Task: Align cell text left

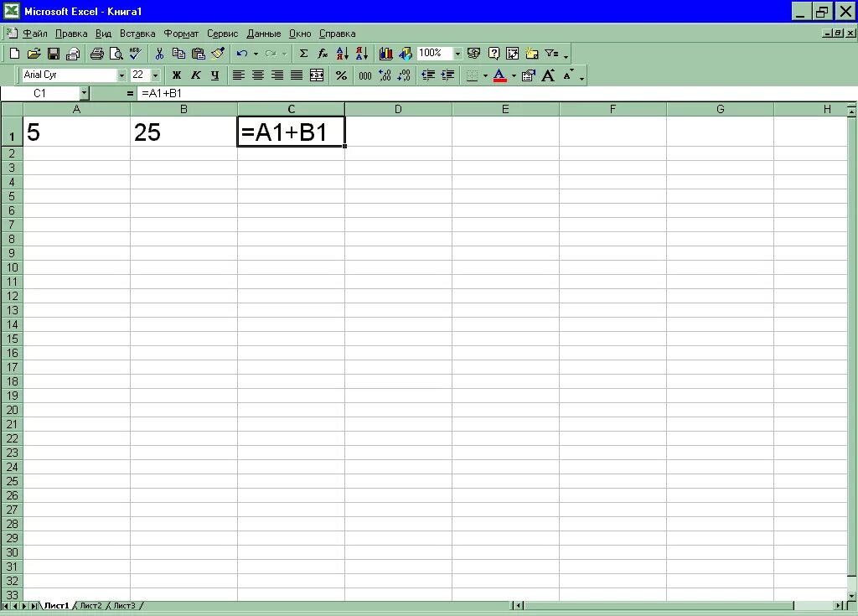Action: pos(238,75)
